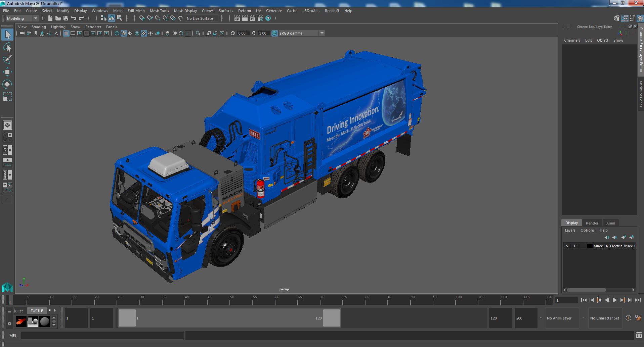Open the Deform menu
644x347 pixels.
244,11
